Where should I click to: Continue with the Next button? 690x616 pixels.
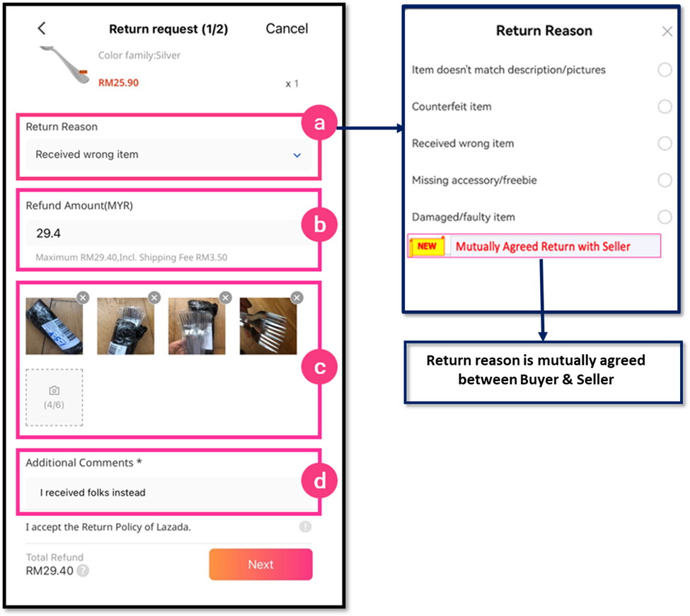pyautogui.click(x=260, y=564)
